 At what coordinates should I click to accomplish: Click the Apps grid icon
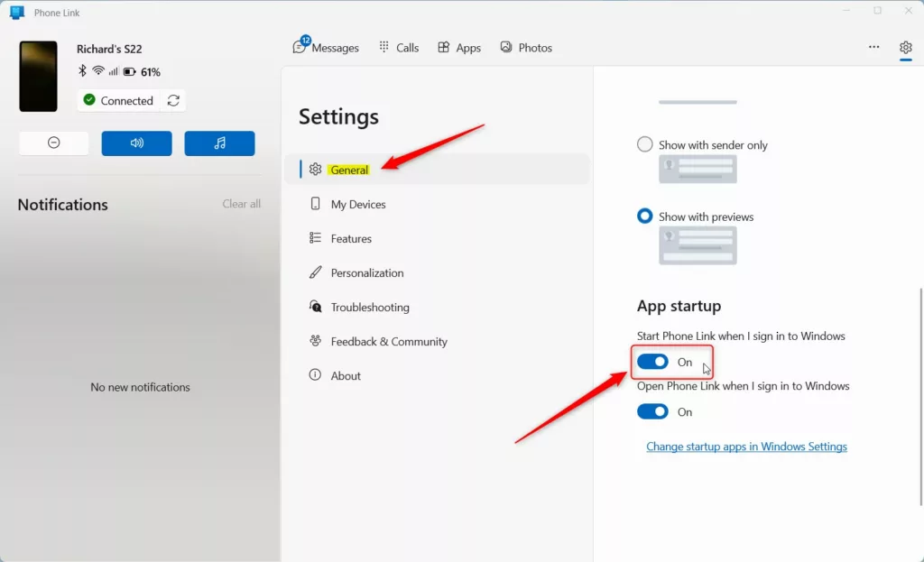(443, 47)
